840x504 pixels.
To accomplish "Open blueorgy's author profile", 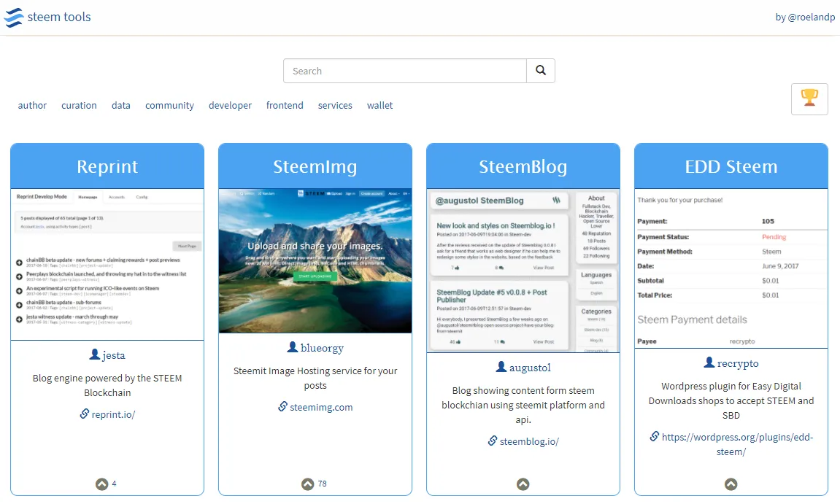I will 322,348.
